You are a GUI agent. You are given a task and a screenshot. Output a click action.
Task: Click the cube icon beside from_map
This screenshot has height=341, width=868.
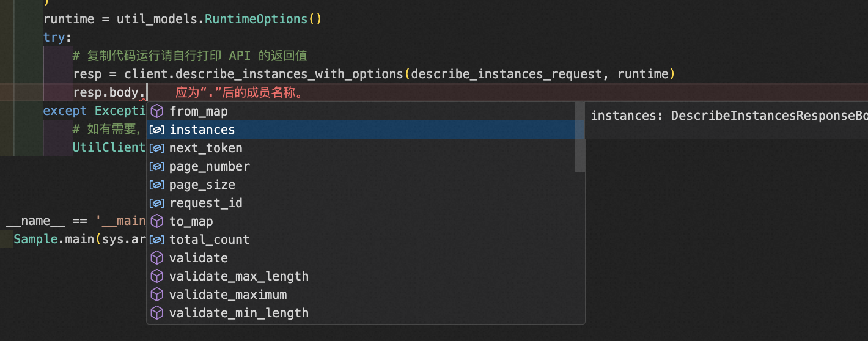coord(157,111)
